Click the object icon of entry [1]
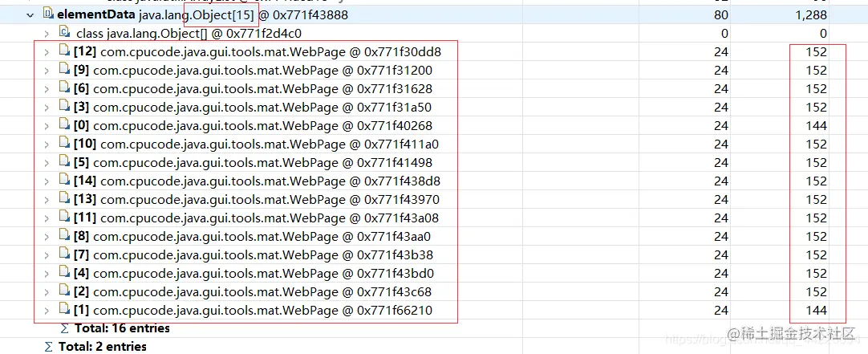 click(x=65, y=310)
